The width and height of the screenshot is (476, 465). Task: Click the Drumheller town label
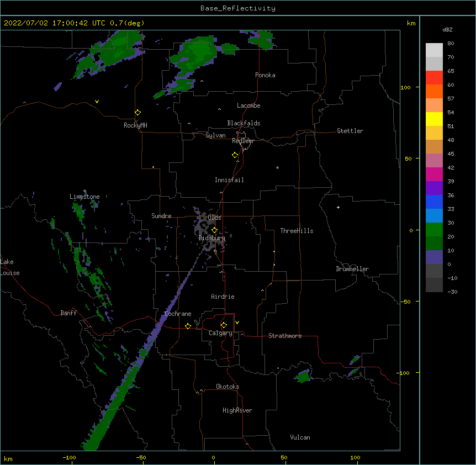click(352, 269)
